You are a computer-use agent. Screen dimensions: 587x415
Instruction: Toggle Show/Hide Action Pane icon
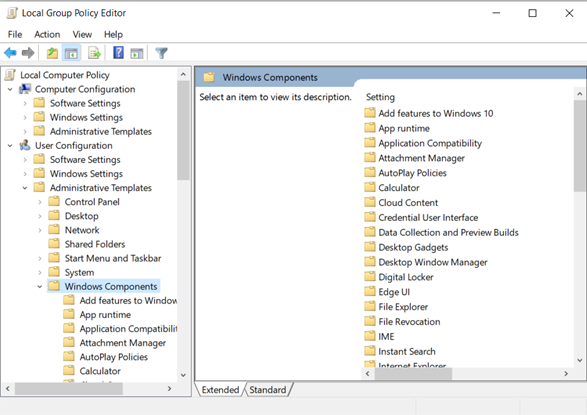pos(137,53)
